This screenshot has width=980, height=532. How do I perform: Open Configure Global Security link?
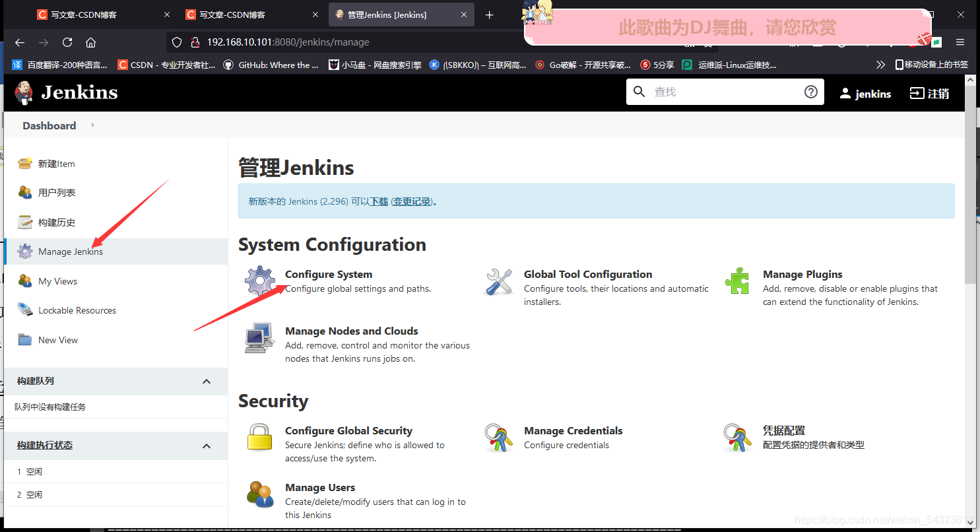pos(348,431)
